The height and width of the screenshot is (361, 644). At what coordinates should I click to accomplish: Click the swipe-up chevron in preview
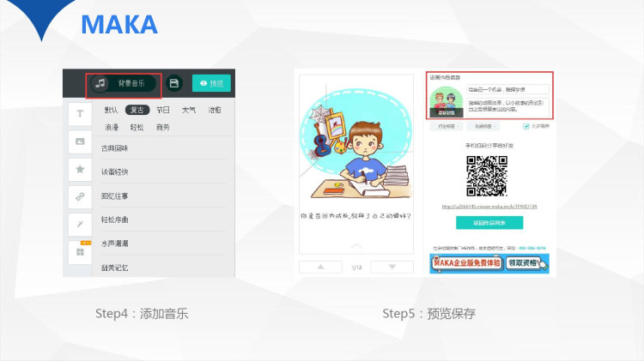pyautogui.click(x=356, y=246)
